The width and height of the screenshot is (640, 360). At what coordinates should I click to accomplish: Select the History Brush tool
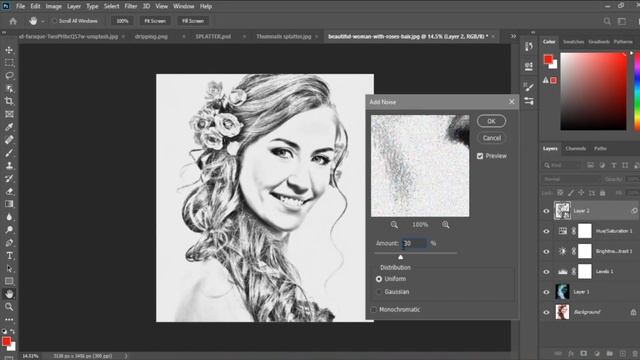click(x=9, y=178)
